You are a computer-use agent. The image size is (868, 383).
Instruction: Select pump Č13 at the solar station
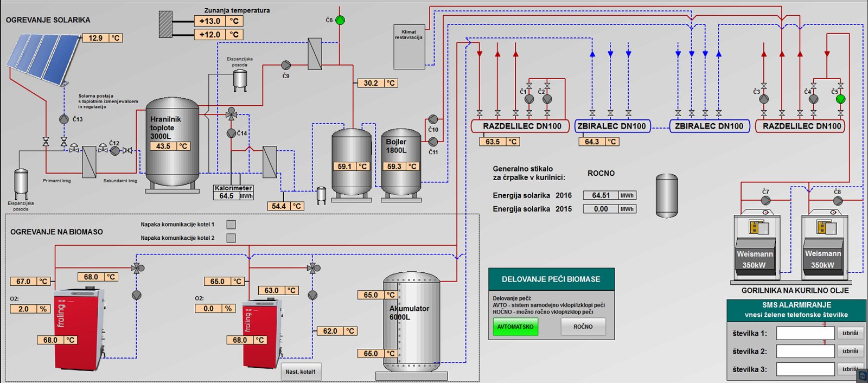[x=64, y=119]
